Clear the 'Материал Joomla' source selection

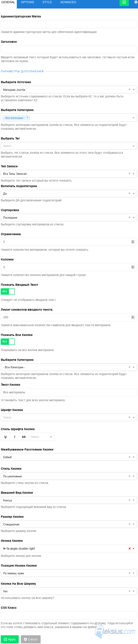129,89
